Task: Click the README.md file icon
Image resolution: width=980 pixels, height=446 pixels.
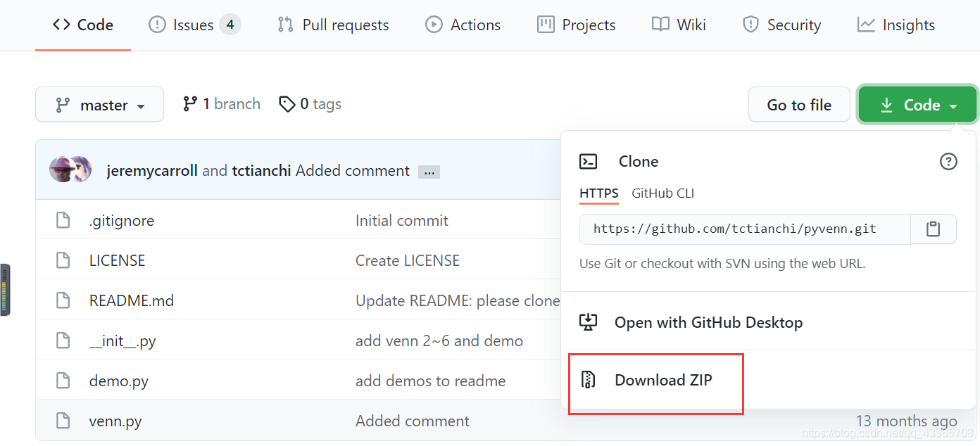Action: 63,301
